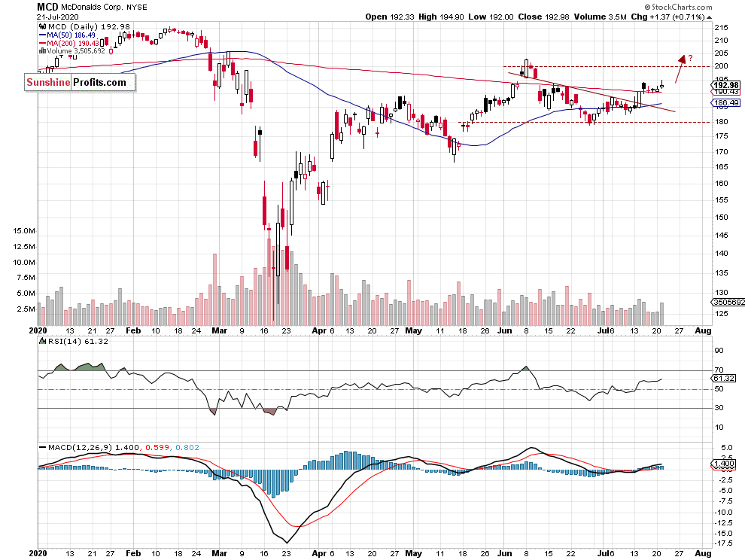The height and width of the screenshot is (560, 745).
Task: Click the black MACD line swatch in legend
Action: point(43,447)
